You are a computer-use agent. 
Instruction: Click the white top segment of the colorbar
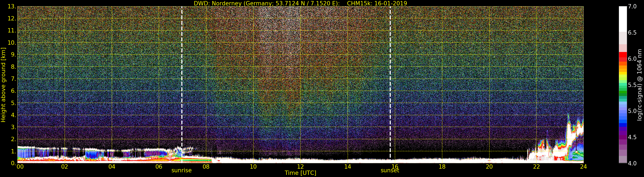tap(623, 19)
